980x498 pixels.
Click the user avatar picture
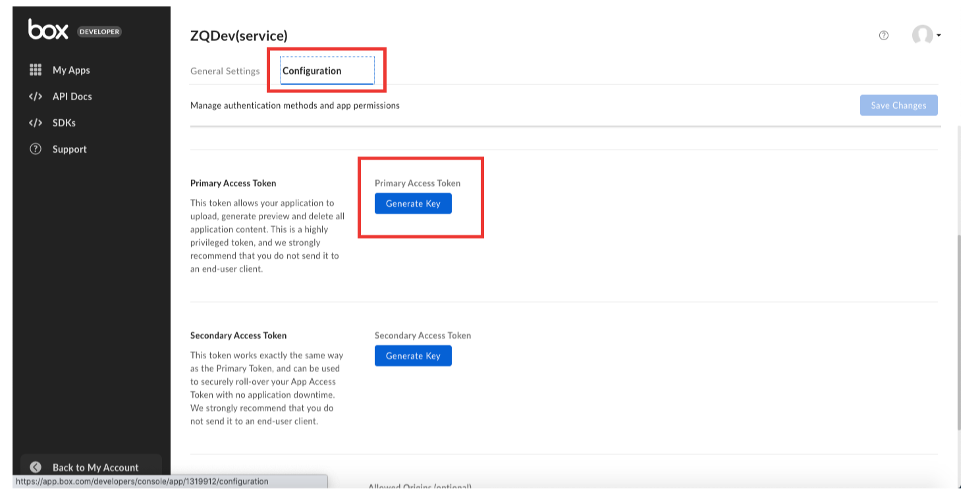tap(922, 36)
